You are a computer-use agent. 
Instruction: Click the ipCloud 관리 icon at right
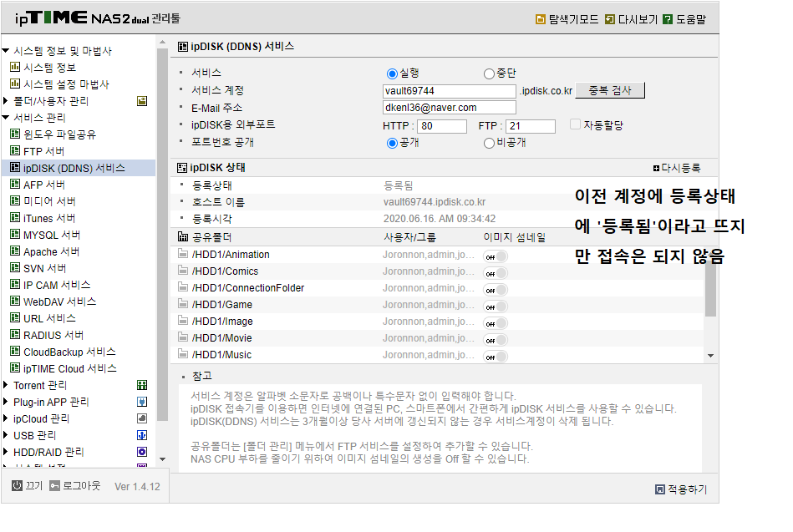[x=142, y=418]
